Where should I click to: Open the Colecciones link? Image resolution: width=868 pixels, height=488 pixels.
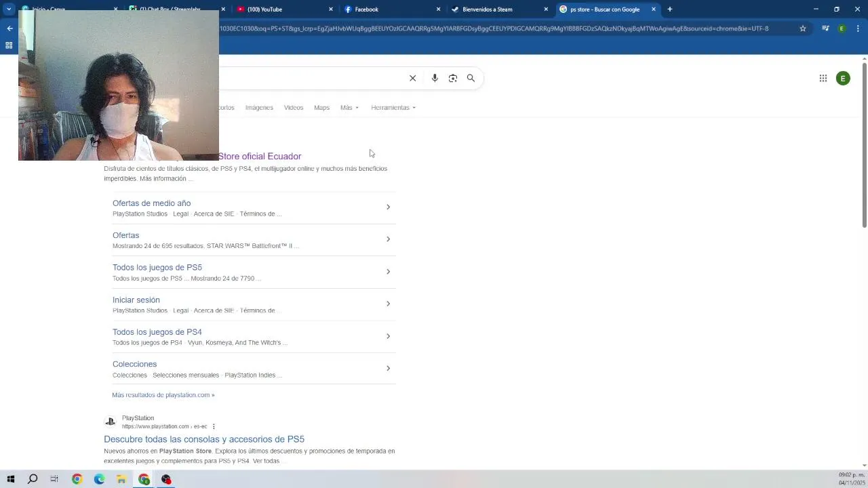point(134,365)
